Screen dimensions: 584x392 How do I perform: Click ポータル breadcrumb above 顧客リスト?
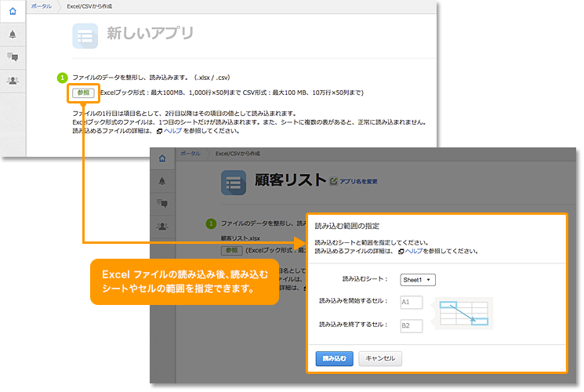tap(190, 153)
